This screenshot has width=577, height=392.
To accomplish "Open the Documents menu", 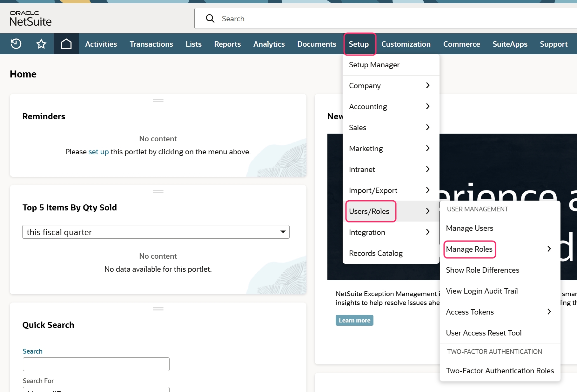I will (x=317, y=44).
